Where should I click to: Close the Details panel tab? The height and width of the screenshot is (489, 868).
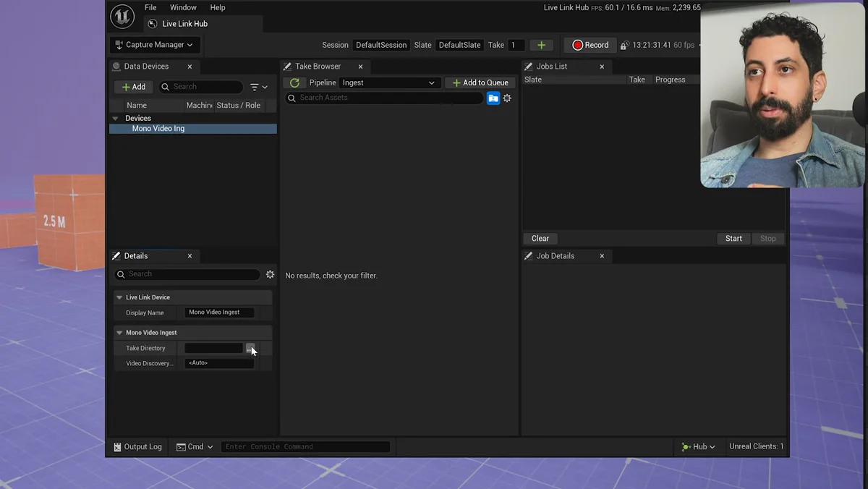click(190, 256)
